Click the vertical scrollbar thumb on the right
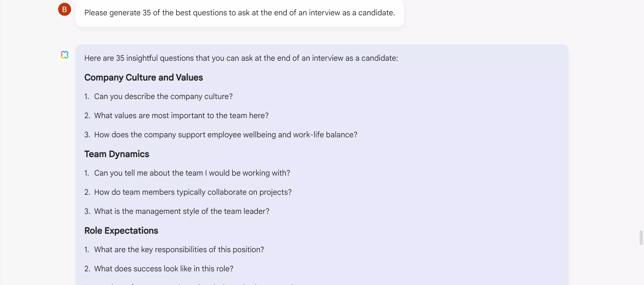644x285 pixels. pyautogui.click(x=641, y=237)
